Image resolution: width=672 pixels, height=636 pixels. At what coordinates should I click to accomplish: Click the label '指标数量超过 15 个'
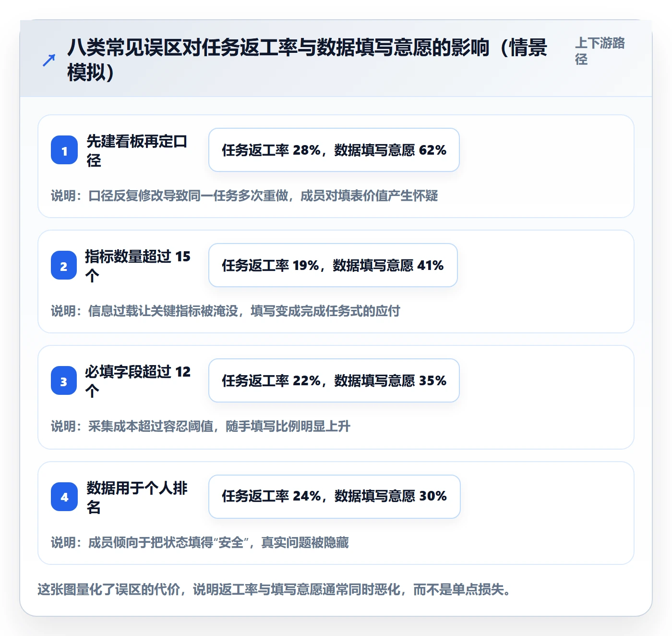click(x=138, y=266)
